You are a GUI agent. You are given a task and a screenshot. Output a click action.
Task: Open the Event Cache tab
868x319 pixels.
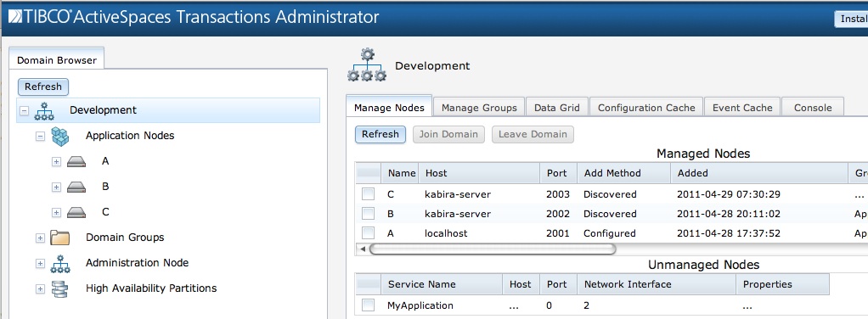741,108
